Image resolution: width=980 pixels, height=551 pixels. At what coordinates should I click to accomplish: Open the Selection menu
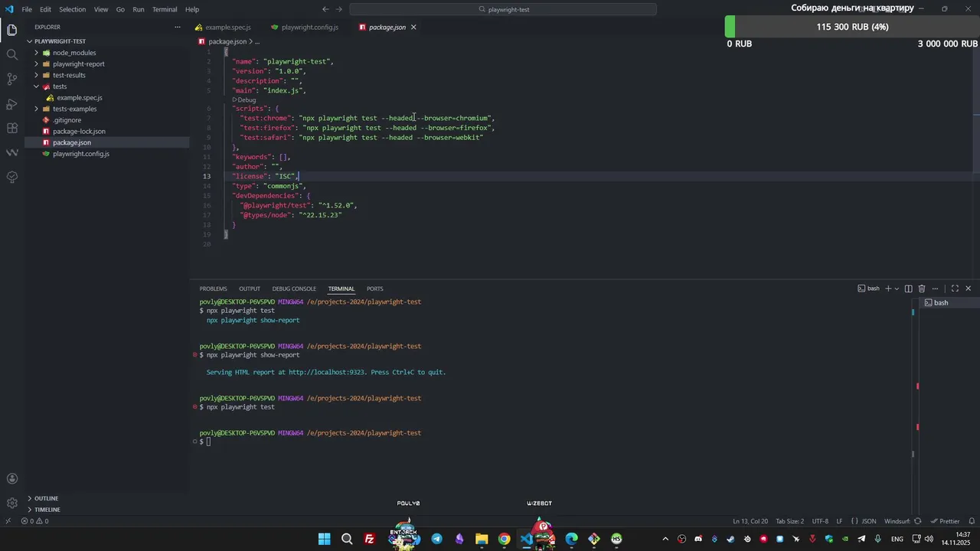coord(72,9)
